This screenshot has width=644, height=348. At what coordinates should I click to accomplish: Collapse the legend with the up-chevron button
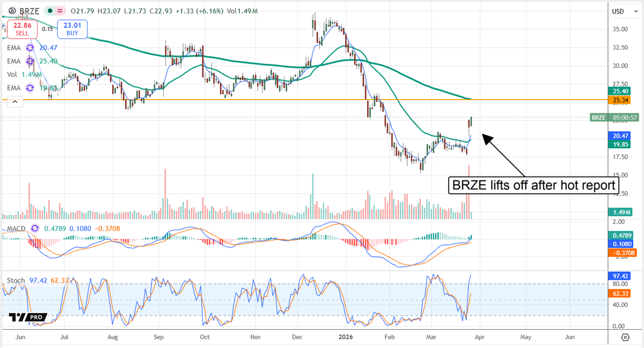pos(14,101)
